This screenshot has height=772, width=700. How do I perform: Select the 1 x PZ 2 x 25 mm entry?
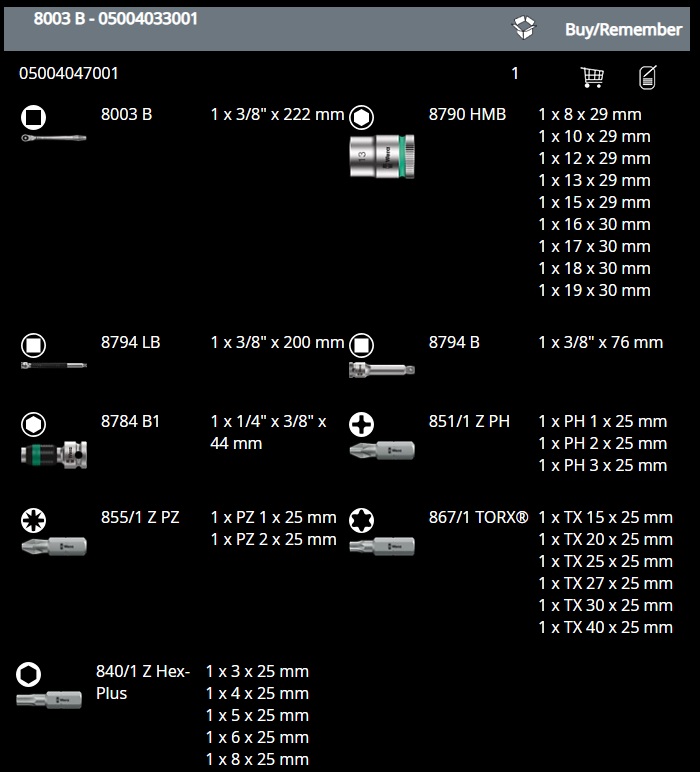(273, 540)
